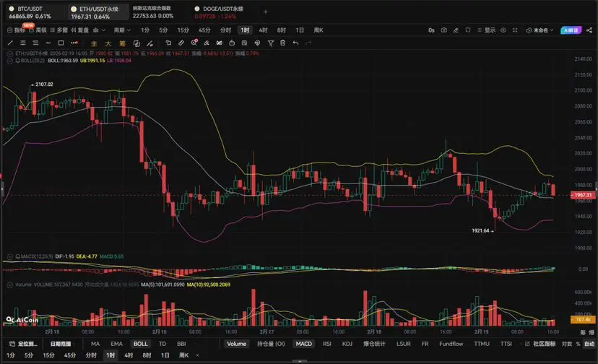Select 15分 timeframe in top bar

pyautogui.click(x=183, y=30)
